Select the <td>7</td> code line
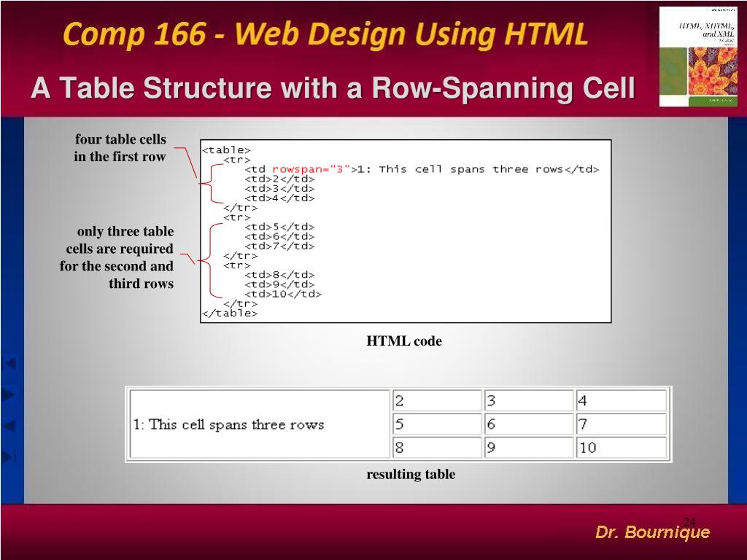Screen dimensions: 747x560 pyautogui.click(x=279, y=246)
